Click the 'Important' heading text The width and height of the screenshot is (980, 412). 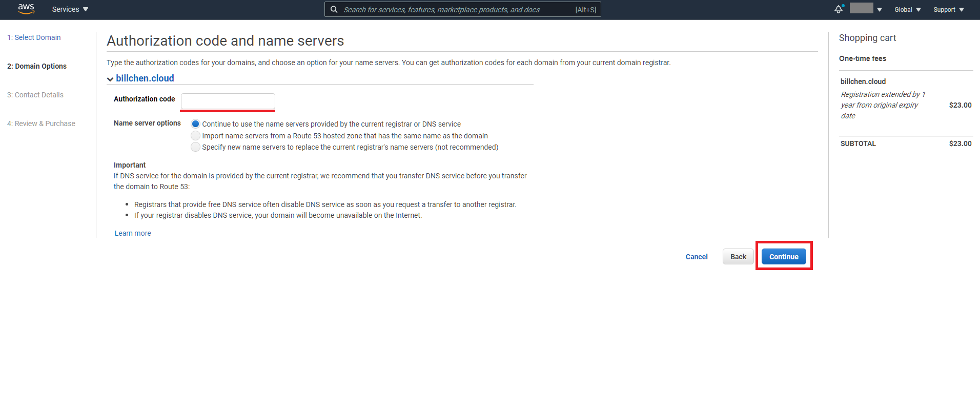130,165
